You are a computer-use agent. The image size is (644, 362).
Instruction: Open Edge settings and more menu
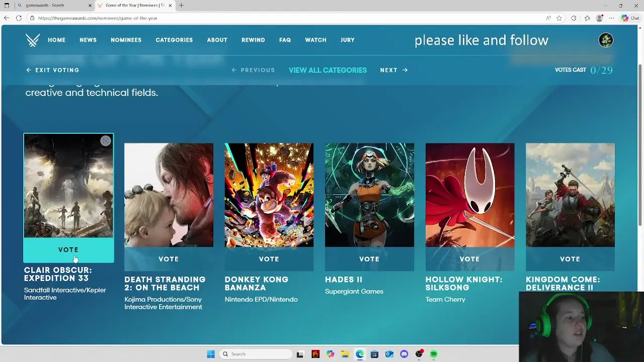[x=611, y=18]
